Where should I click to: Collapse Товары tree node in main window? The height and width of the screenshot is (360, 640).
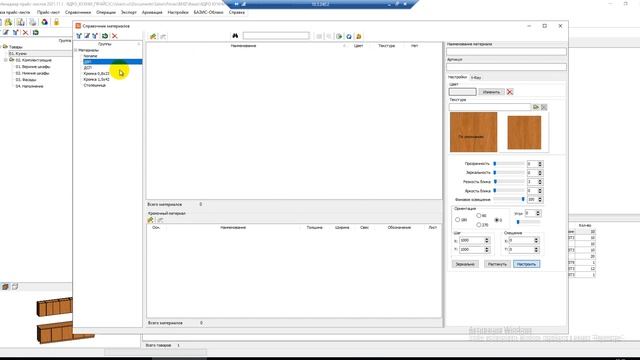click(0, 47)
